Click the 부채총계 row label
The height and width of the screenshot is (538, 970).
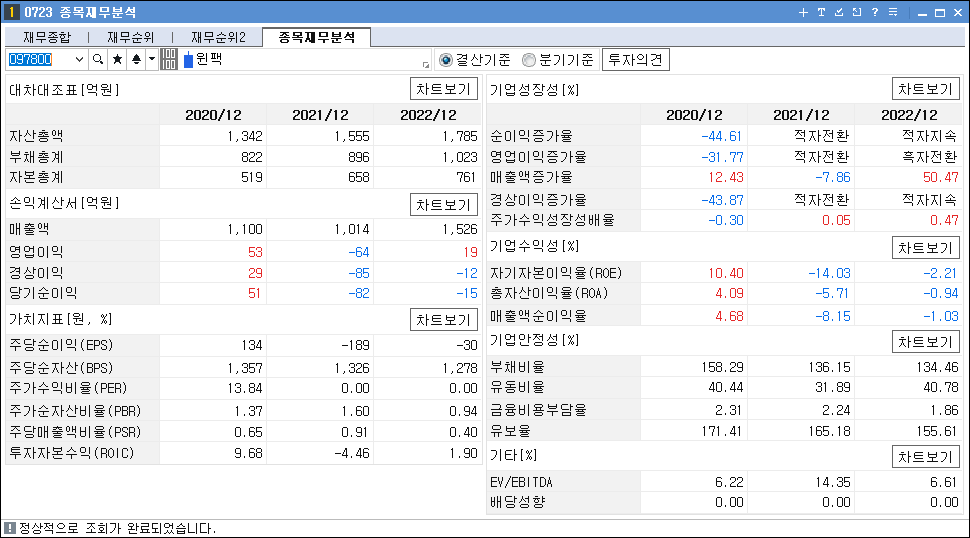click(x=36, y=157)
